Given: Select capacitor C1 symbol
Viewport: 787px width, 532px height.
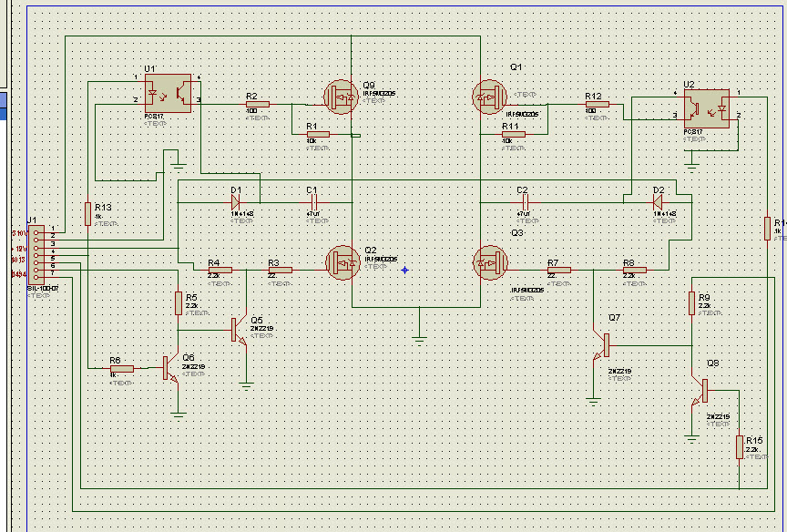Looking at the screenshot, I should click(x=313, y=203).
